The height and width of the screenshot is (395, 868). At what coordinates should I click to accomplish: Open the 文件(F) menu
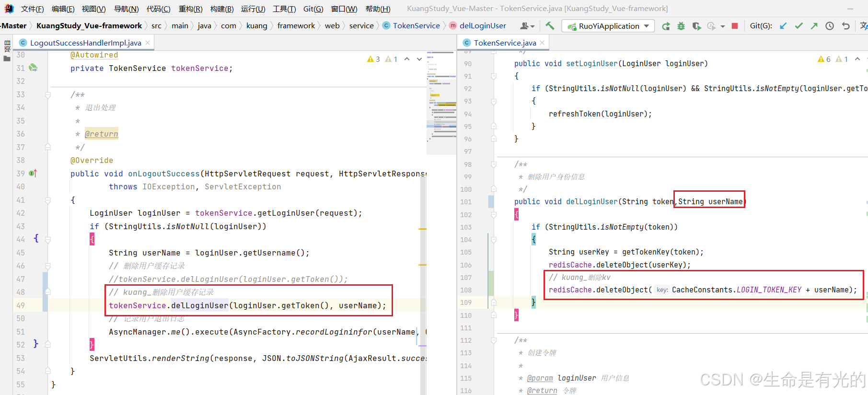(x=33, y=9)
